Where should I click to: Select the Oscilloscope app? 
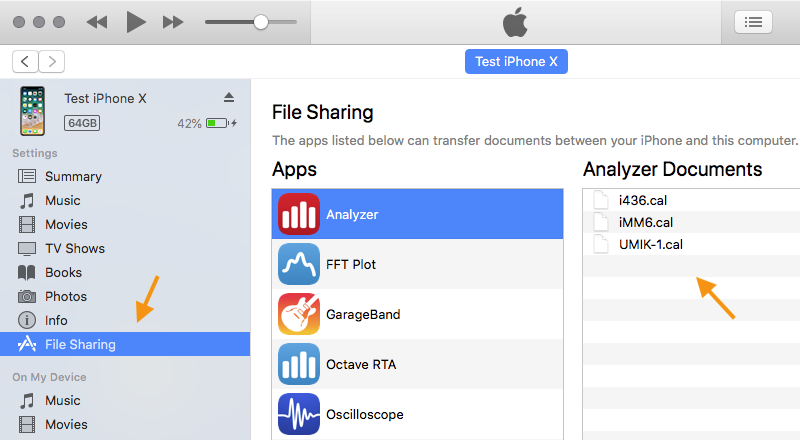click(x=417, y=414)
